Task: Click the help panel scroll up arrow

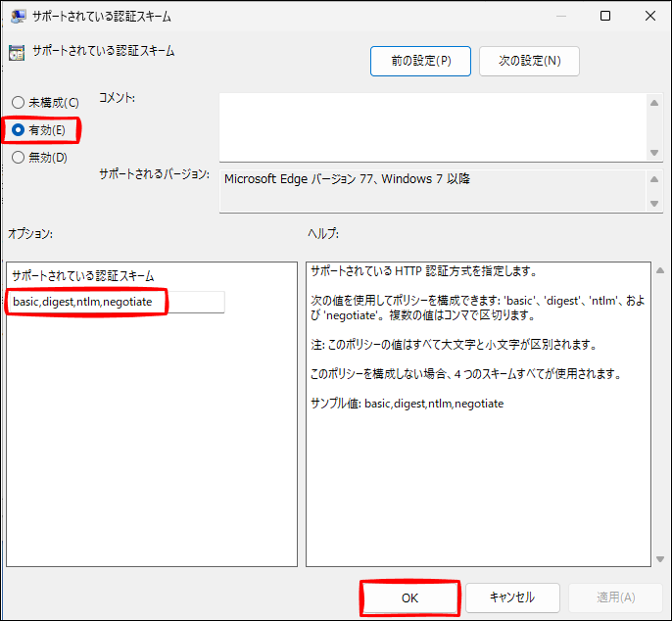Action: (x=654, y=269)
